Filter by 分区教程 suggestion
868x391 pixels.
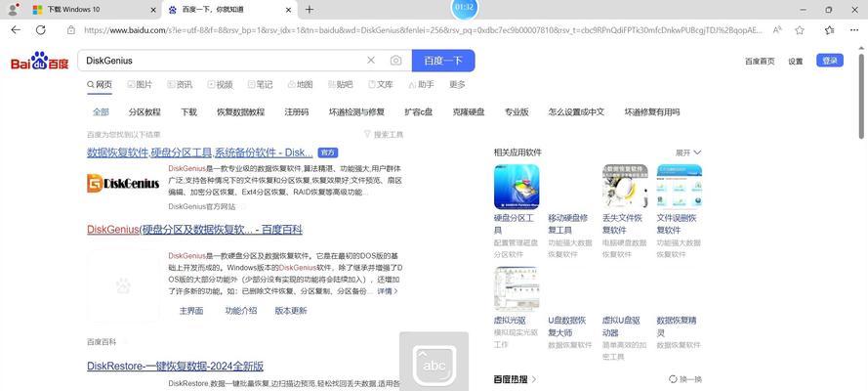pos(145,111)
